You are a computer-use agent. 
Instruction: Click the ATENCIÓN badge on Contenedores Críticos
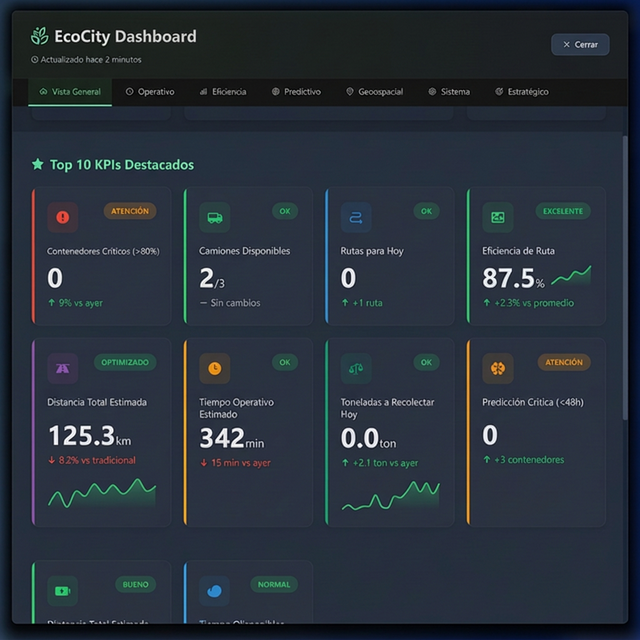coord(130,211)
